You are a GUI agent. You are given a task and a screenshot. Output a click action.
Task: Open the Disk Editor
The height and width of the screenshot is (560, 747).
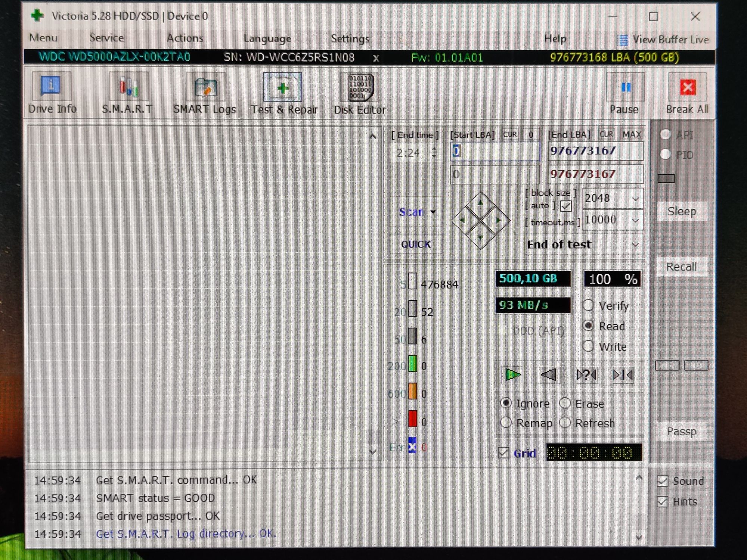pos(359,87)
